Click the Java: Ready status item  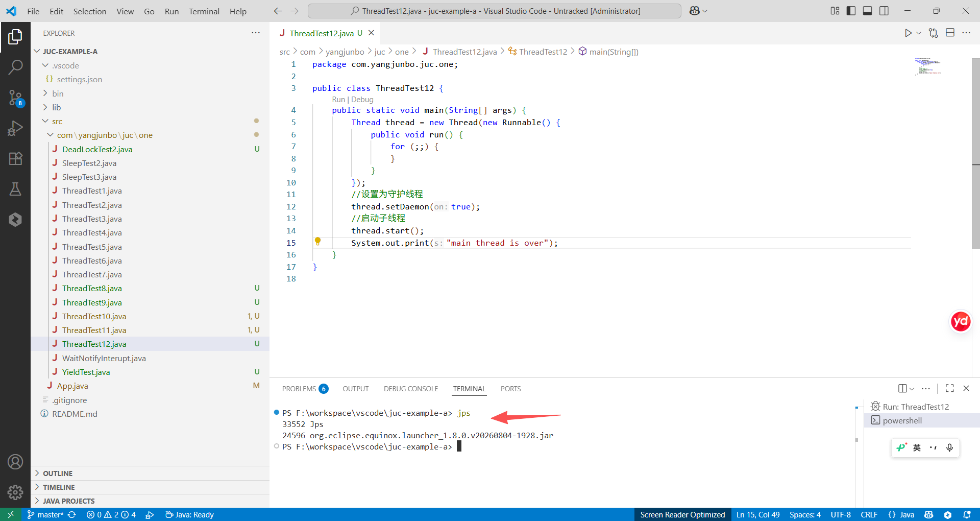(189, 514)
